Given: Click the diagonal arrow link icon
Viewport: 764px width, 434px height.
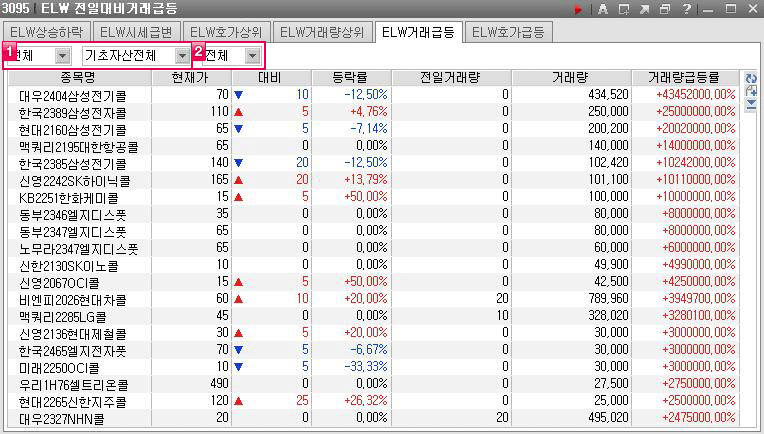Looking at the screenshot, I should 645,9.
